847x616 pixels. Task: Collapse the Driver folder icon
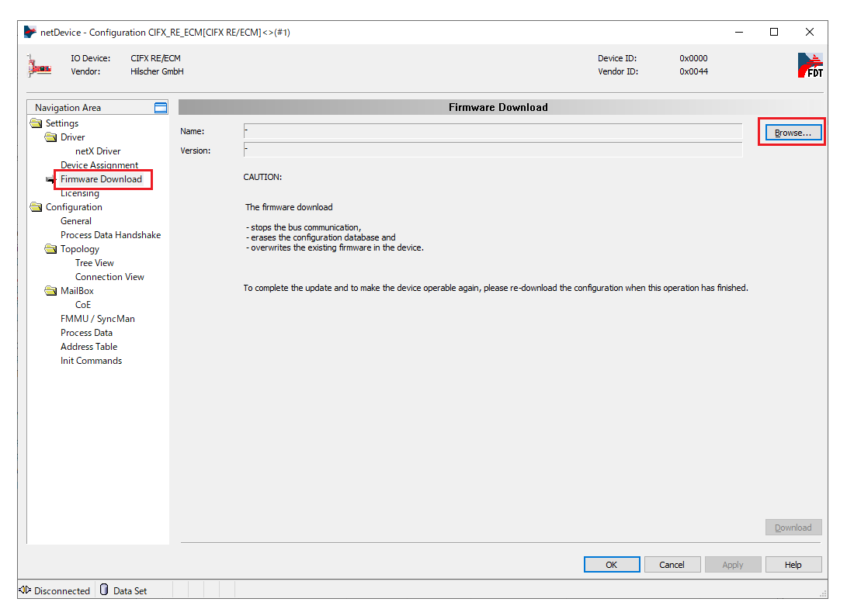(51, 137)
